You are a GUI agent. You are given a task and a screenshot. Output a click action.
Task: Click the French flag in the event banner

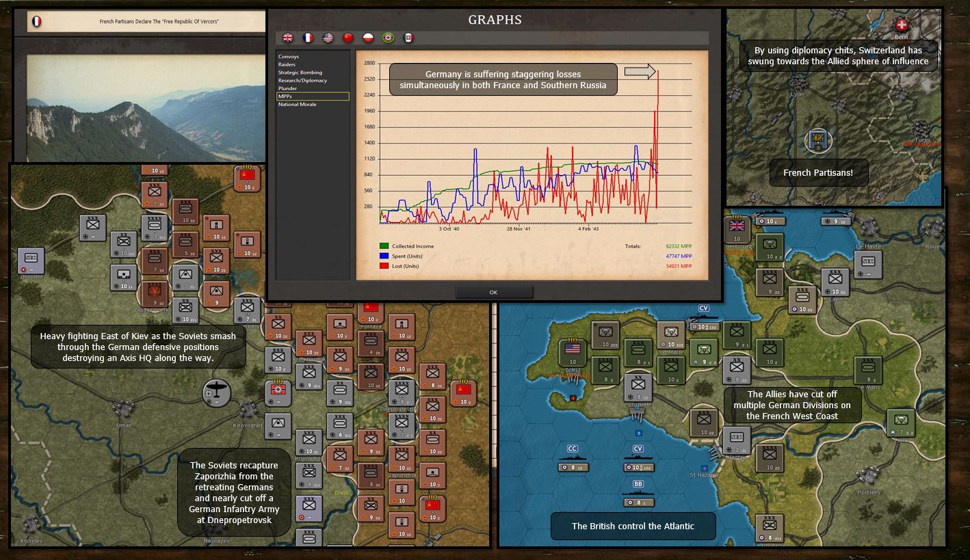[x=36, y=22]
